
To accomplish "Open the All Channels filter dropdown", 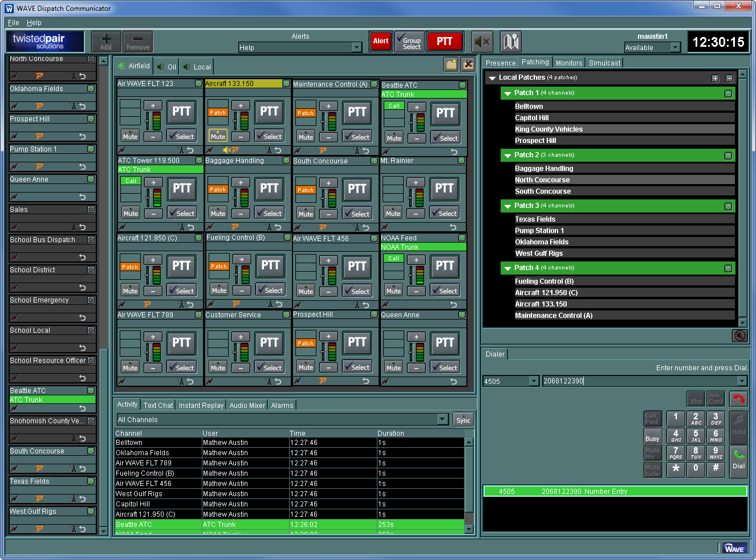I will tap(442, 419).
